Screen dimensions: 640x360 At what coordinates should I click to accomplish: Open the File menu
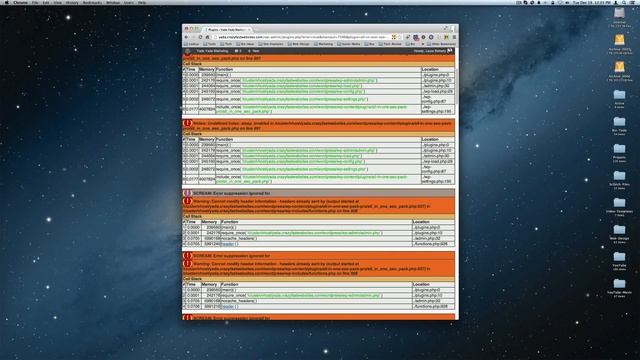pos(35,2)
